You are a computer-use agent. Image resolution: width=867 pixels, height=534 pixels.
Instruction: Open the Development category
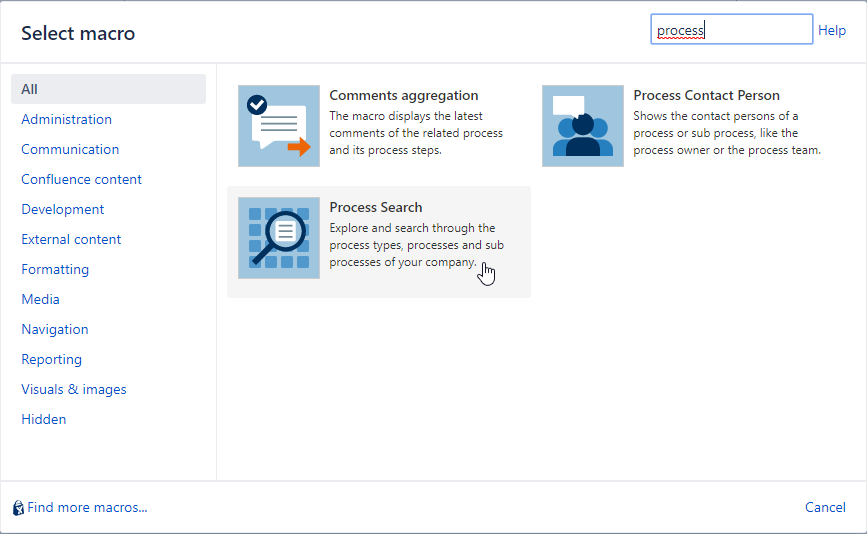(62, 210)
